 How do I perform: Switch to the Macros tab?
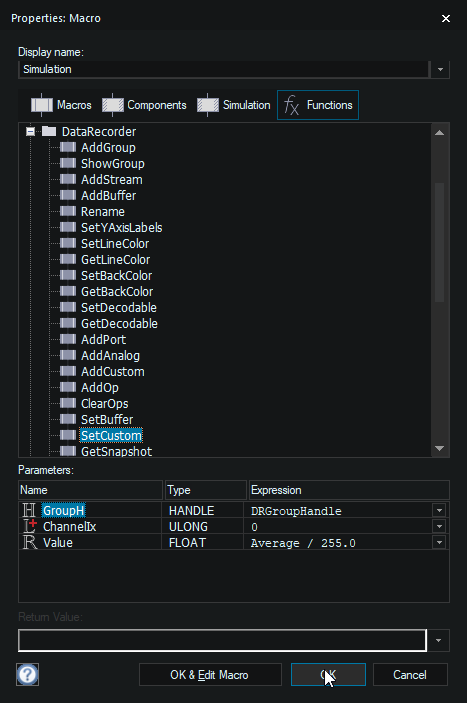coord(61,105)
